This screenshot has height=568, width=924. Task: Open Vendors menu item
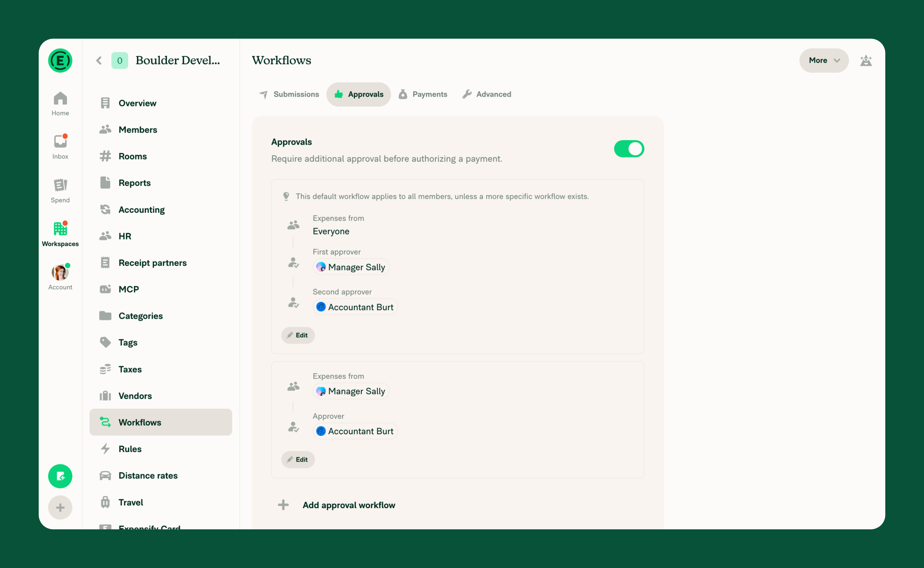pyautogui.click(x=161, y=395)
